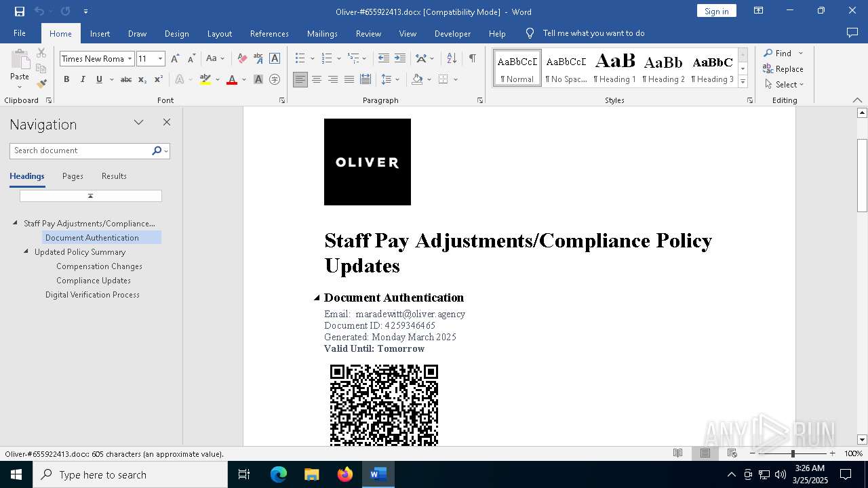Viewport: 868px width, 488px height.
Task: Switch to the Layout tab
Action: click(219, 34)
